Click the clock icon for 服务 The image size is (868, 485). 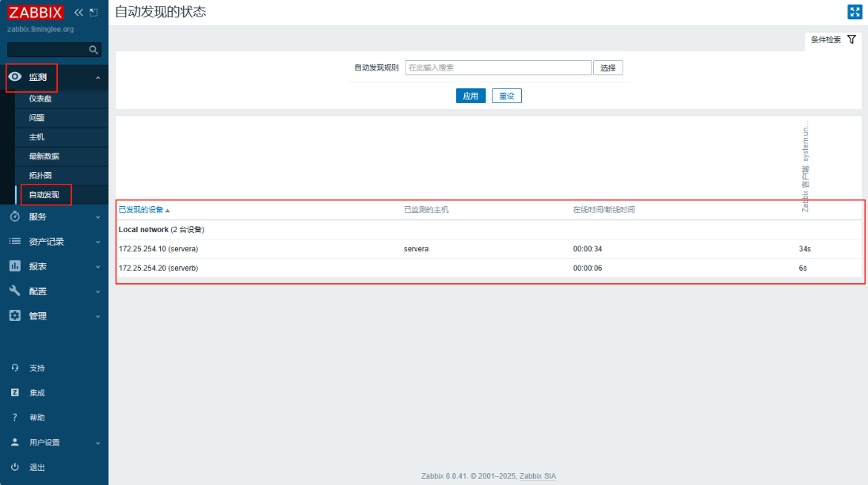(x=15, y=216)
